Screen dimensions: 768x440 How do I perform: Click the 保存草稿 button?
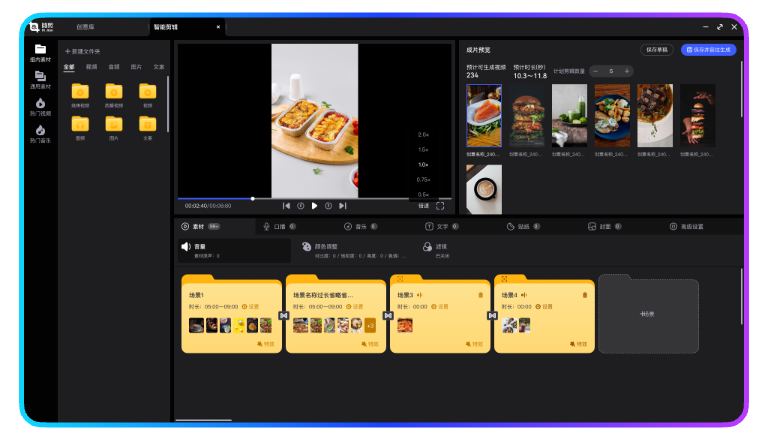[657, 49]
